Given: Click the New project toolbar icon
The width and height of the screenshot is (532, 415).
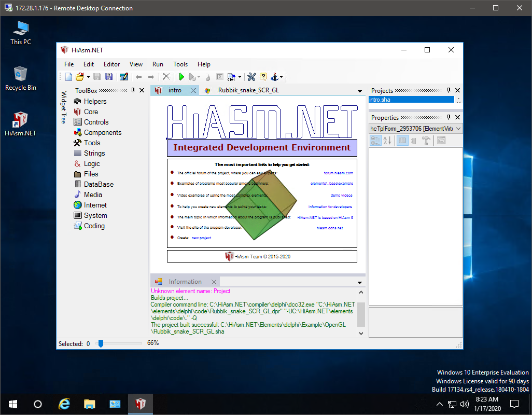Looking at the screenshot, I should coord(69,77).
